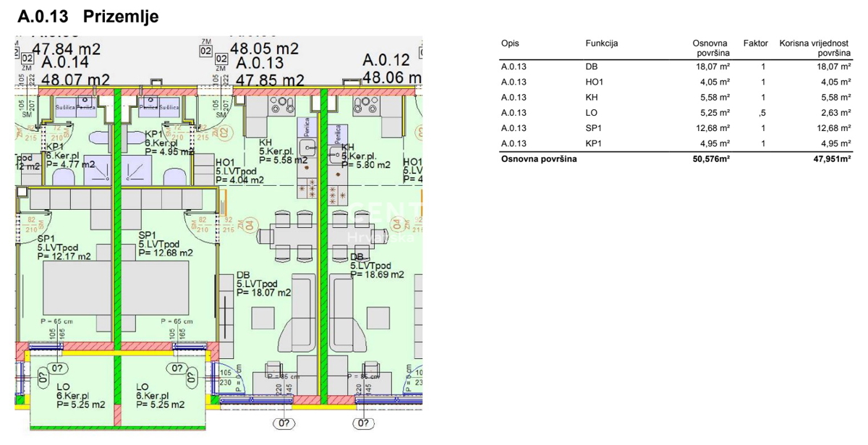Click the toilet symbol in bathroom KP1 4.95 m2
The height and width of the screenshot is (445, 868).
176,177
